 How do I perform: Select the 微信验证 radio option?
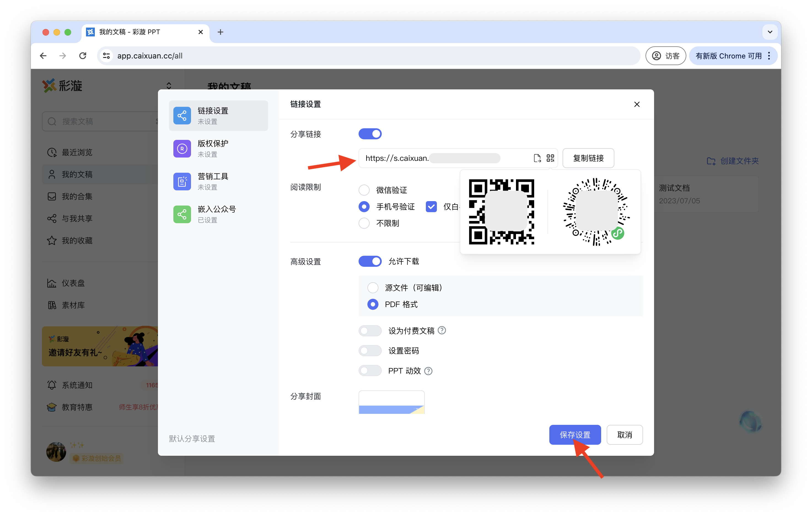tap(364, 190)
